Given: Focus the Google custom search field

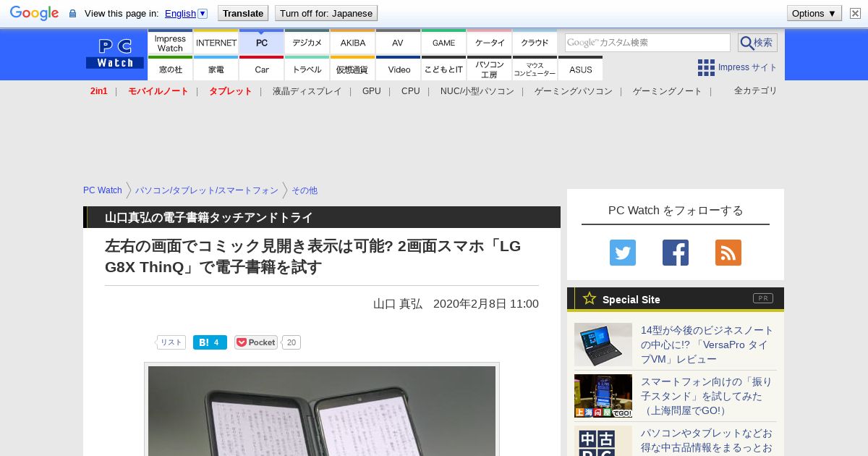Looking at the screenshot, I should point(647,43).
